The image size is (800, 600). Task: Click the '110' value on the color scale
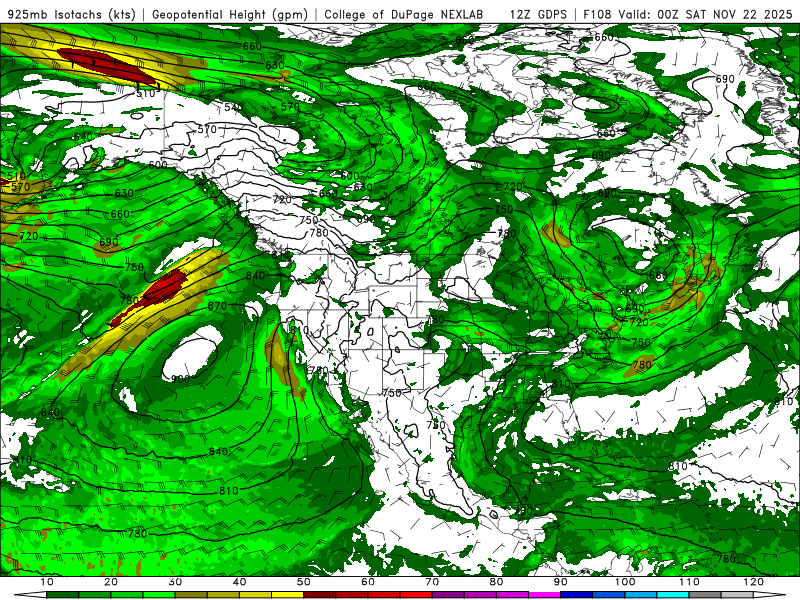pyautogui.click(x=689, y=582)
